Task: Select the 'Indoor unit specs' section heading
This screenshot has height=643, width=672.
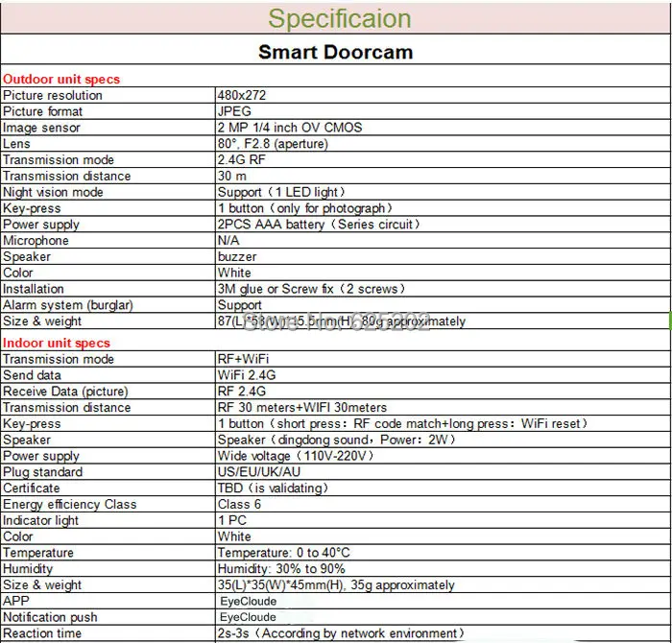Action: (x=56, y=344)
